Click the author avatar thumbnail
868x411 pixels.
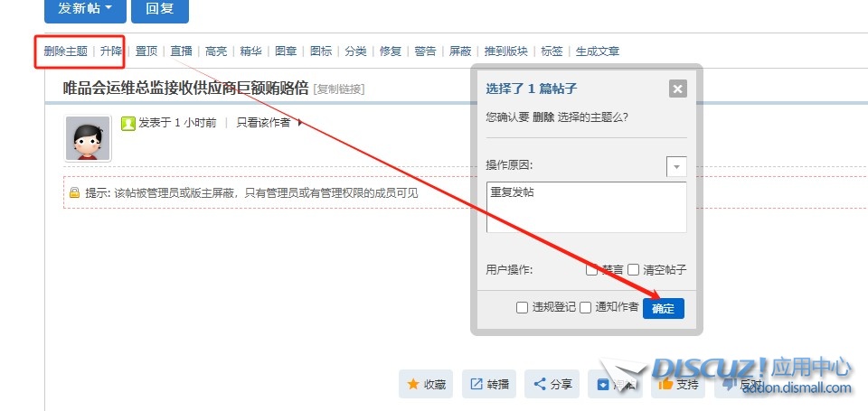pyautogui.click(x=88, y=138)
